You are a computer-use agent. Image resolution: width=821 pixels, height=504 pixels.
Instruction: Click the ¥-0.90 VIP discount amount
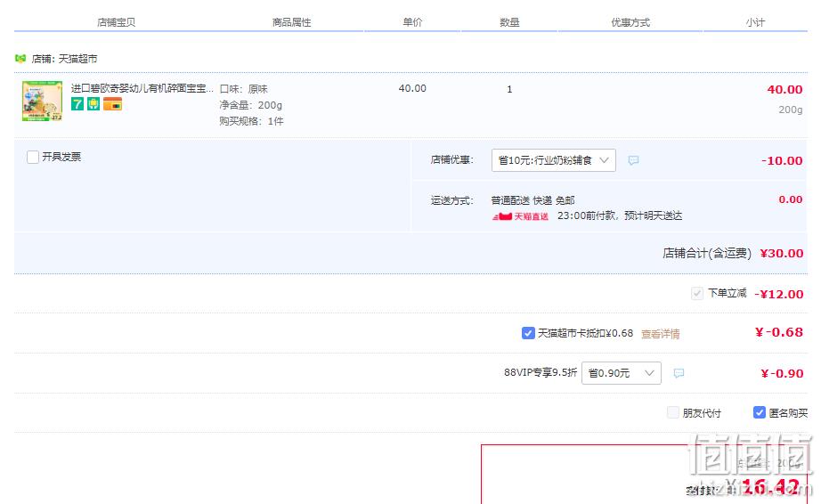[x=782, y=374]
